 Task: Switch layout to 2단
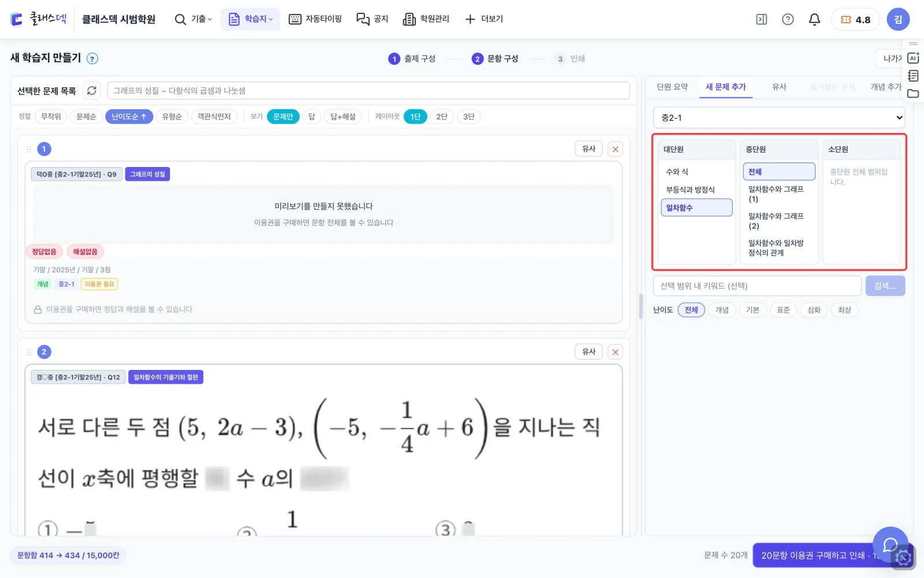coord(442,117)
